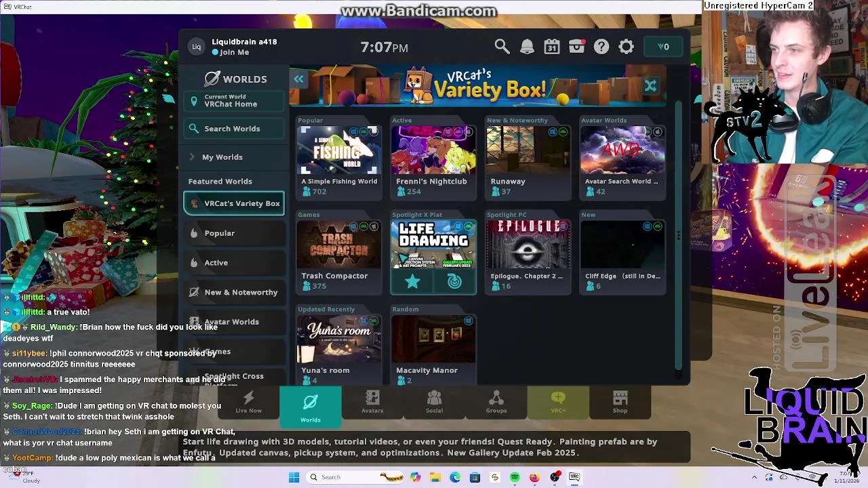868x488 pixels.
Task: Open OBS Studio in taskbar
Action: coord(555,477)
